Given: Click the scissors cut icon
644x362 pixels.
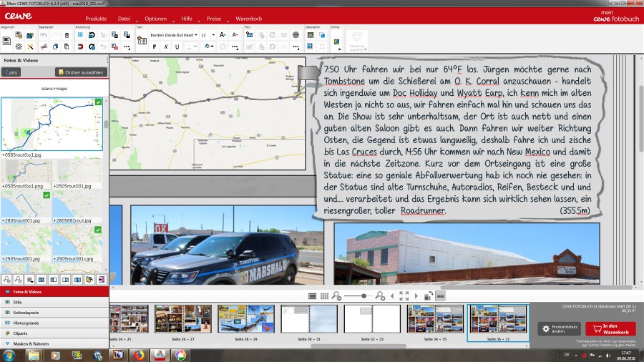Looking at the screenshot, I should coord(43,47).
